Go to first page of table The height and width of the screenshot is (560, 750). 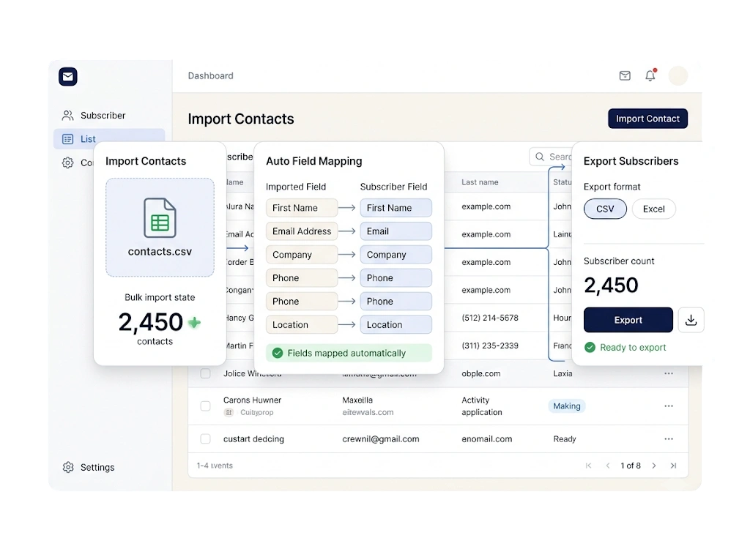pyautogui.click(x=588, y=466)
